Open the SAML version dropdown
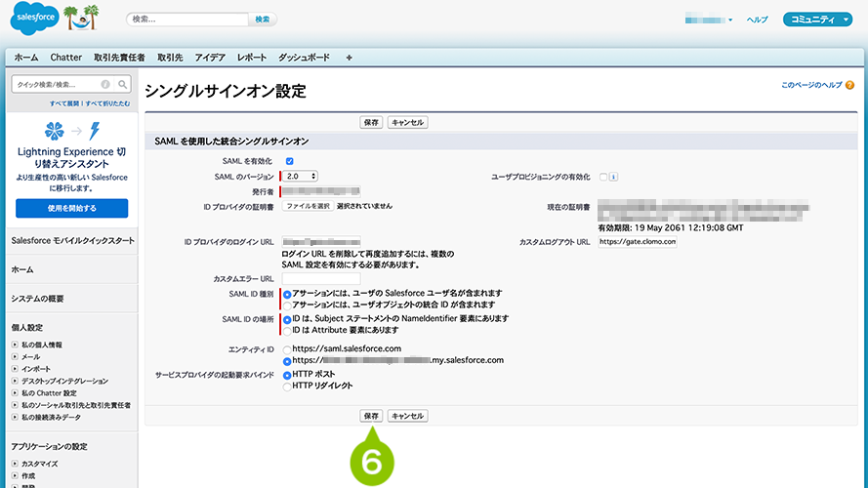The image size is (868, 488). (x=301, y=176)
